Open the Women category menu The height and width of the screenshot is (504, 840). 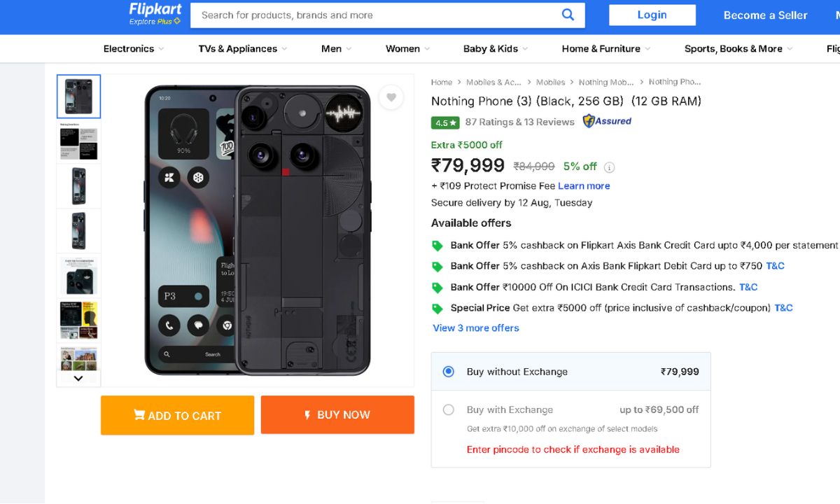(x=407, y=49)
